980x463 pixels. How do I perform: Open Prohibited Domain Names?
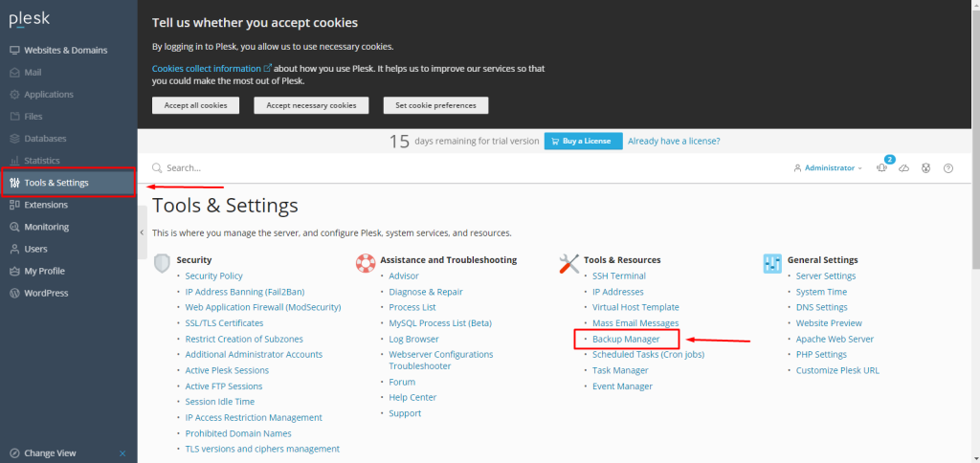click(x=238, y=433)
